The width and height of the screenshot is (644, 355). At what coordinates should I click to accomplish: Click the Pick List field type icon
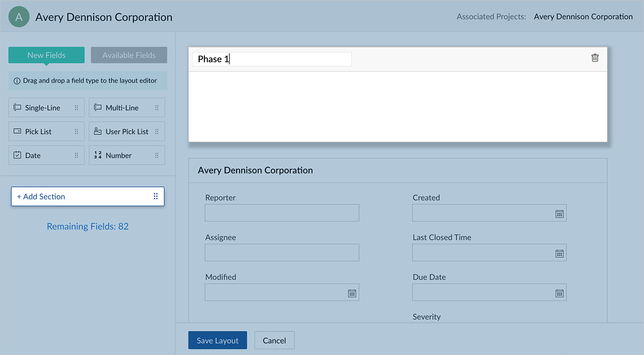(x=18, y=131)
